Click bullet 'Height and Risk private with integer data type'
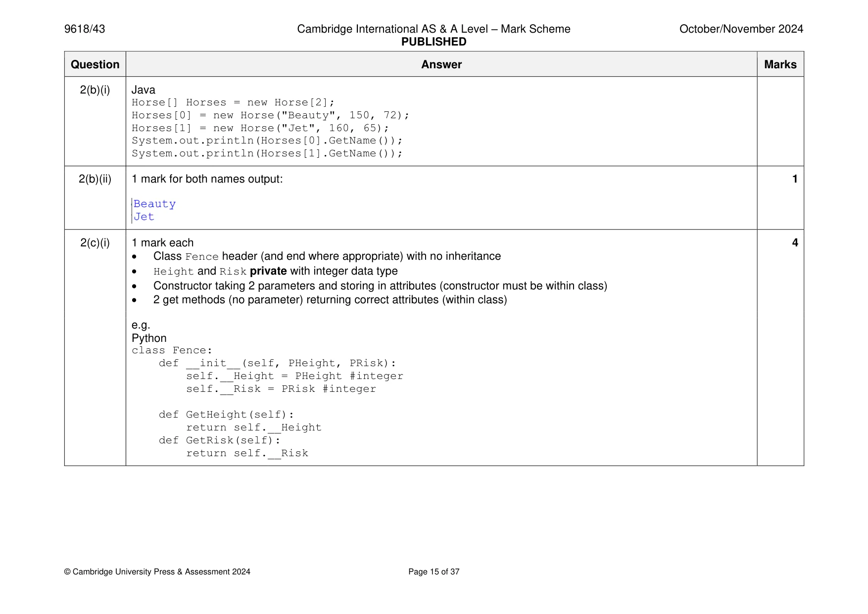868x614 pixels. 276,271
